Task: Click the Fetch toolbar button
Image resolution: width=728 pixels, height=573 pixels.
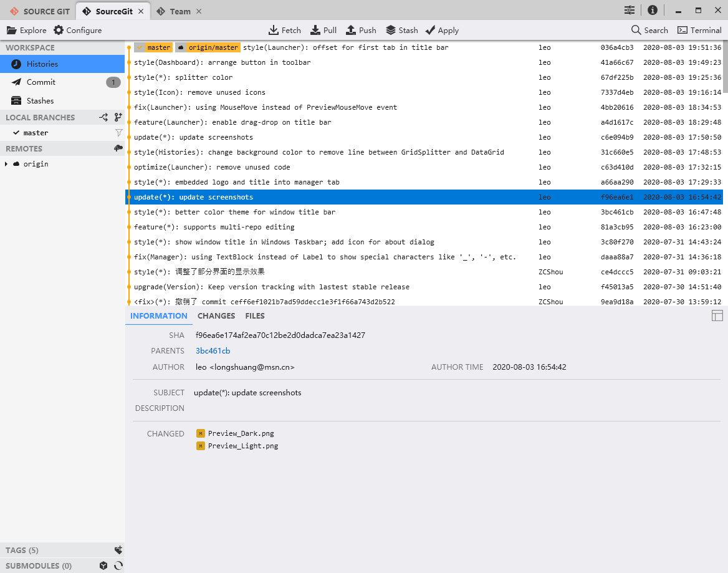Action: [x=284, y=30]
